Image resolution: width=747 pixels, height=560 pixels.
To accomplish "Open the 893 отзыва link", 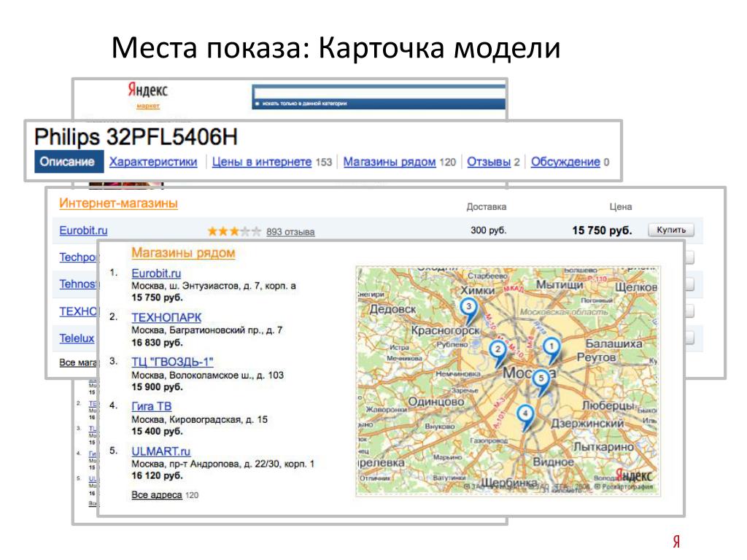I will tap(290, 232).
